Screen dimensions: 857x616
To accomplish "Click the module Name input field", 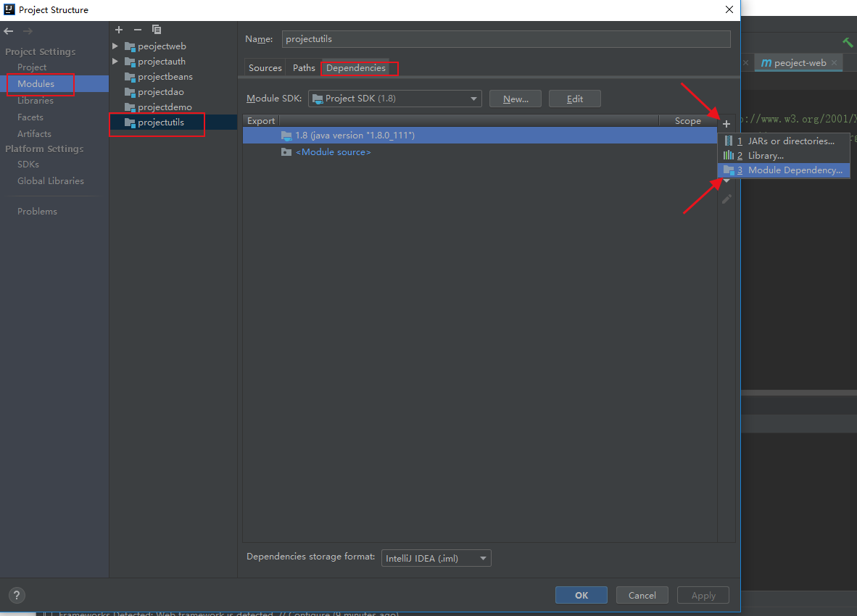I will click(506, 39).
